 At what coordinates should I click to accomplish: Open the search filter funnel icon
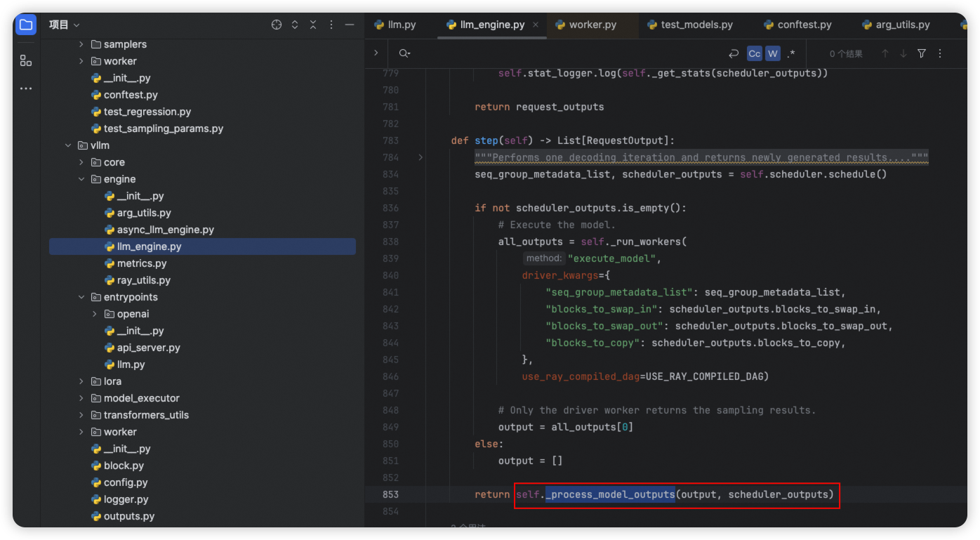pyautogui.click(x=922, y=53)
